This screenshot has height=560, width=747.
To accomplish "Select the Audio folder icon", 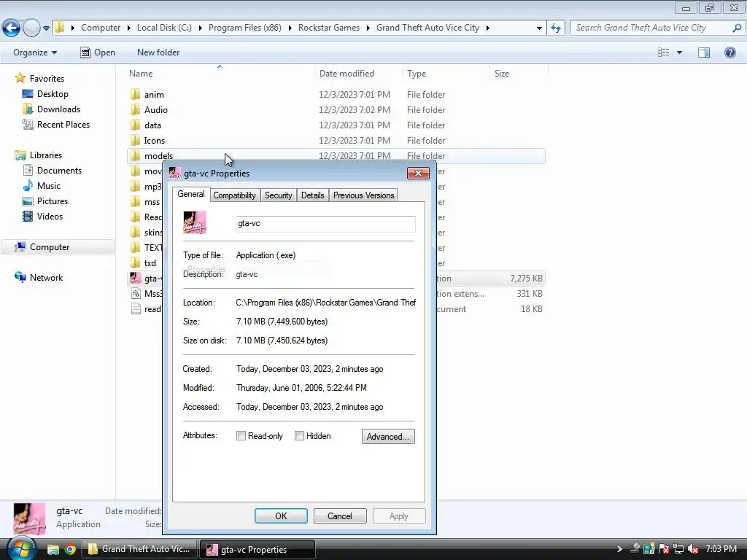I will 135,109.
